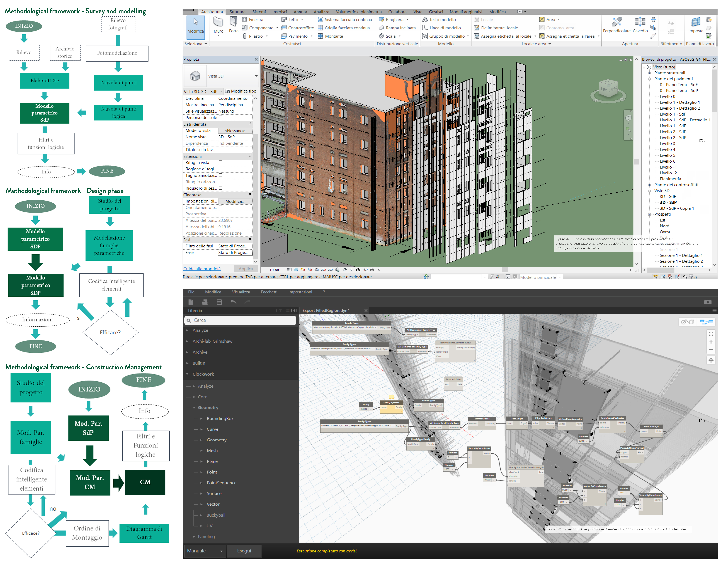
Task: Toggle Regione di taglio visibile checkbox
Action: coord(221,169)
